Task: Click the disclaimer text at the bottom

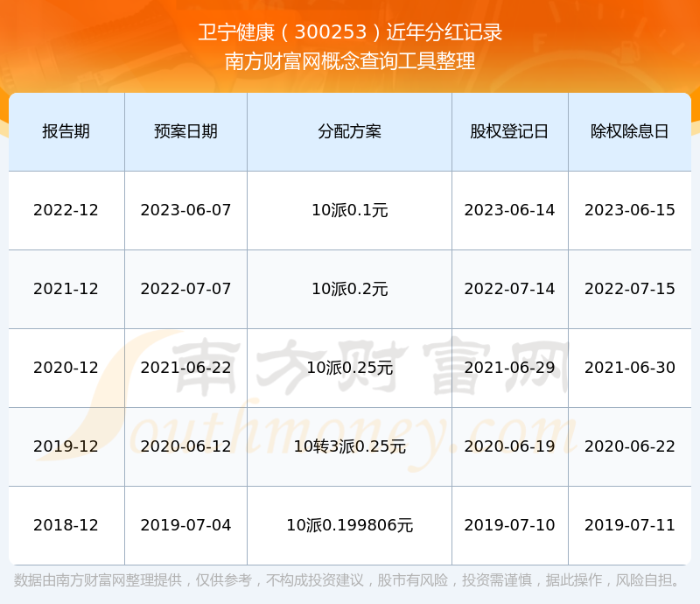Action: click(x=347, y=580)
